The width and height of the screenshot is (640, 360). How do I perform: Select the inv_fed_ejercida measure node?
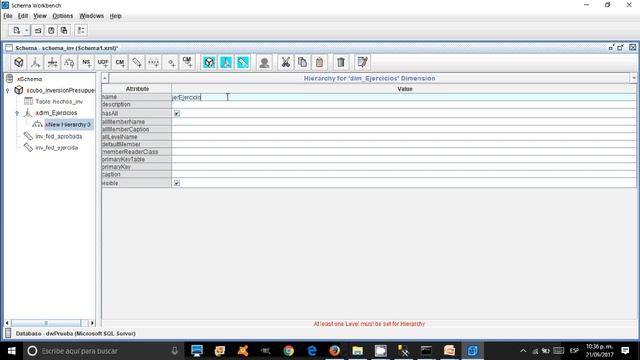point(56,148)
